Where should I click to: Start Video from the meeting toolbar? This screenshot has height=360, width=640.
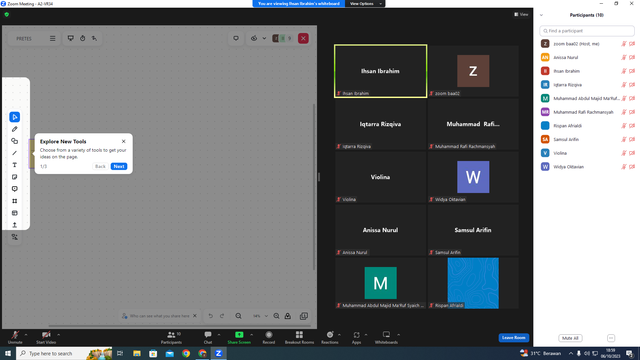click(x=46, y=337)
